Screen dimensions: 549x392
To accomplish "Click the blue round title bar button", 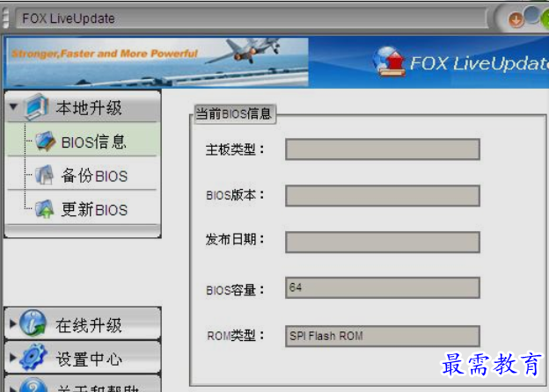I will click(x=532, y=15).
